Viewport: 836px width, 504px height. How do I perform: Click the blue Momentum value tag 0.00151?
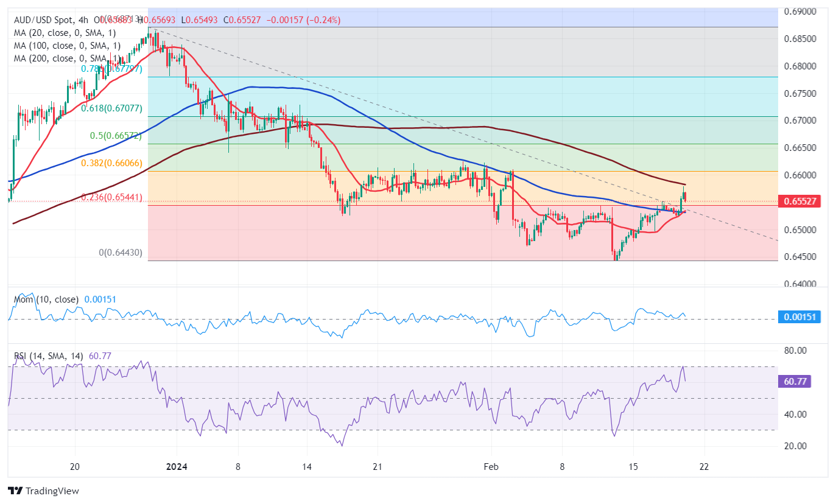(x=799, y=317)
